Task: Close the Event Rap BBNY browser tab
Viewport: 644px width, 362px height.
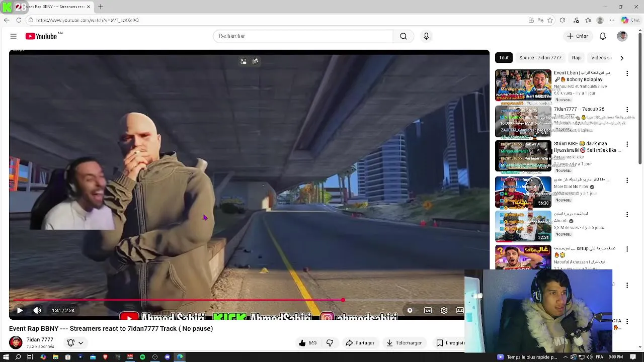Action: pos(89,7)
